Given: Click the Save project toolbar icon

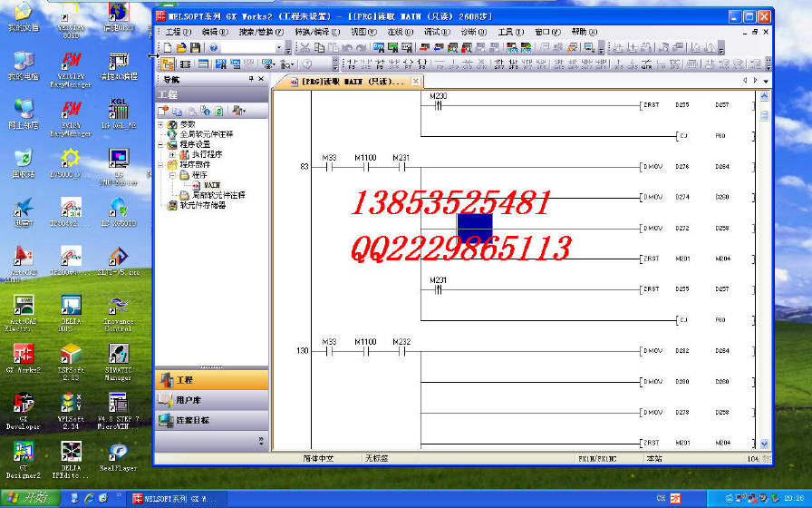Looking at the screenshot, I should [x=195, y=47].
